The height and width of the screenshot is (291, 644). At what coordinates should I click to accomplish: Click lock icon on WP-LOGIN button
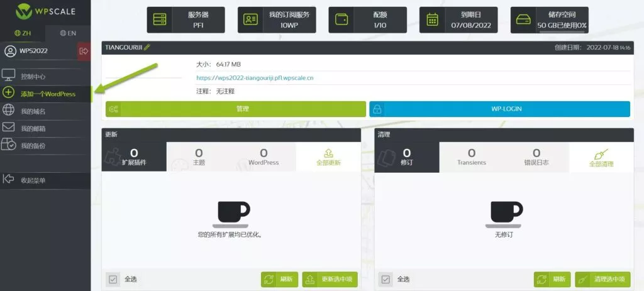coord(377,109)
